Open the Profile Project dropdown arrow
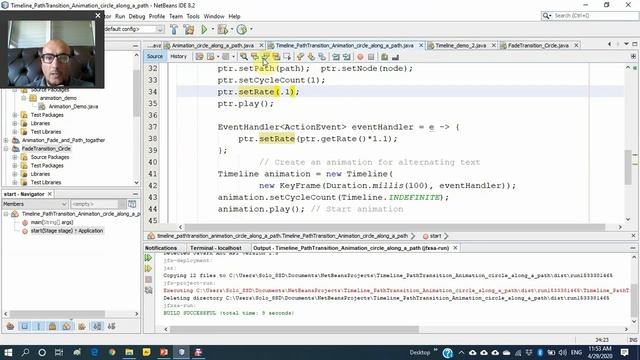 pyautogui.click(x=251, y=29)
